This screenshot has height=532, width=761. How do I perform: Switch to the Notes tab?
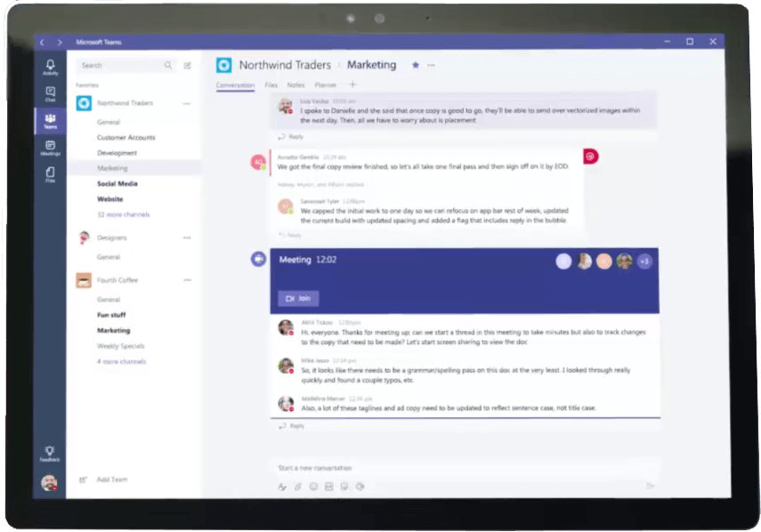[x=296, y=85]
